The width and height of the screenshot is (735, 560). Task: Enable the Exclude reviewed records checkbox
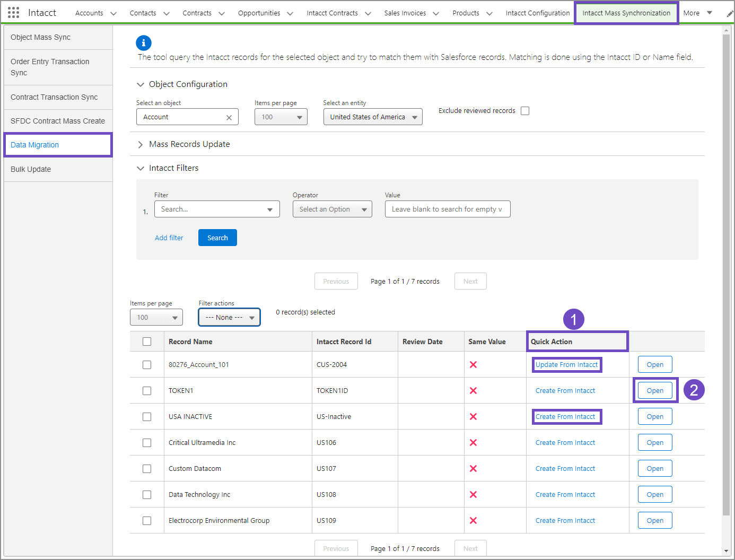525,110
